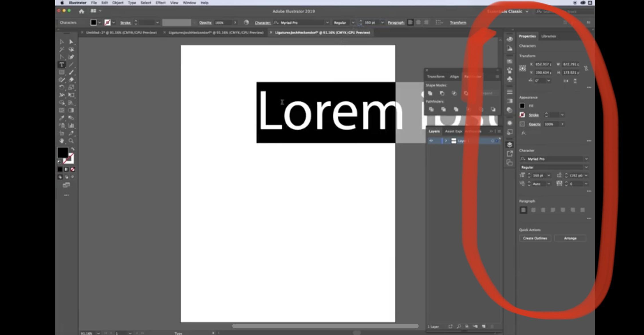Open the Effect menu

click(160, 3)
